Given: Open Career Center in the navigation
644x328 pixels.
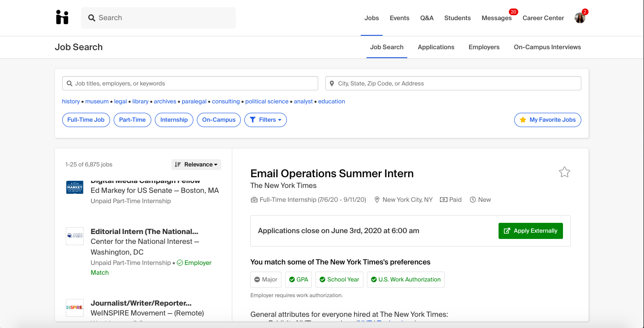Looking at the screenshot, I should (x=543, y=18).
